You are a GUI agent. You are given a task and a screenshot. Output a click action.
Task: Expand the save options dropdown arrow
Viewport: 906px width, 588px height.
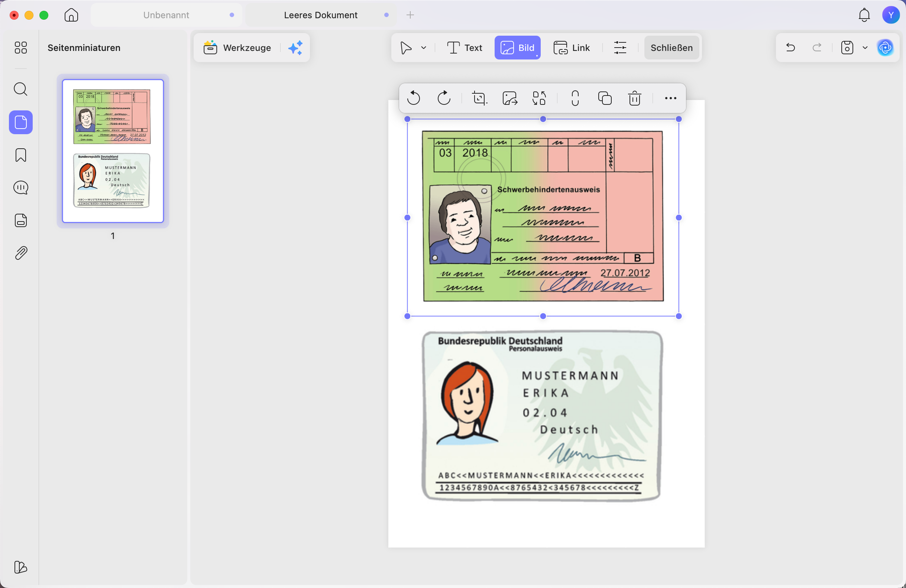(865, 48)
